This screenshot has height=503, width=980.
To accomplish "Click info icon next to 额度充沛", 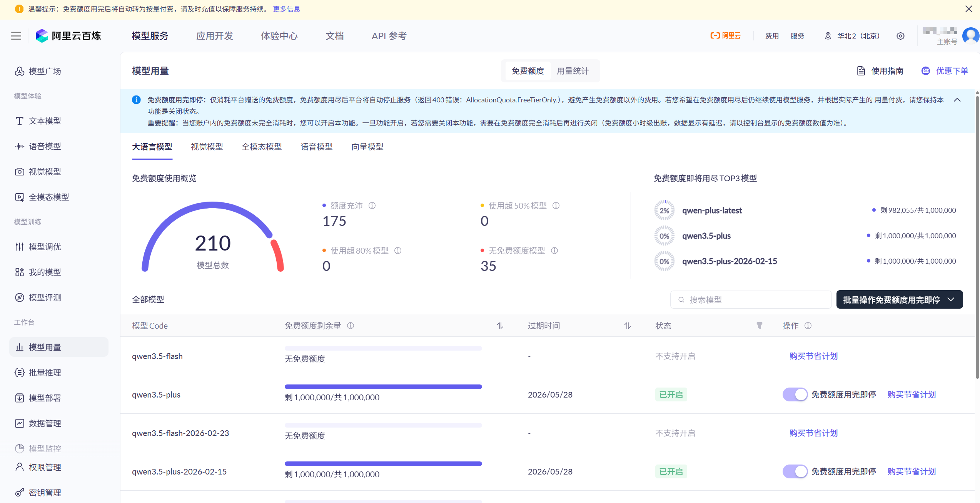I will point(372,206).
